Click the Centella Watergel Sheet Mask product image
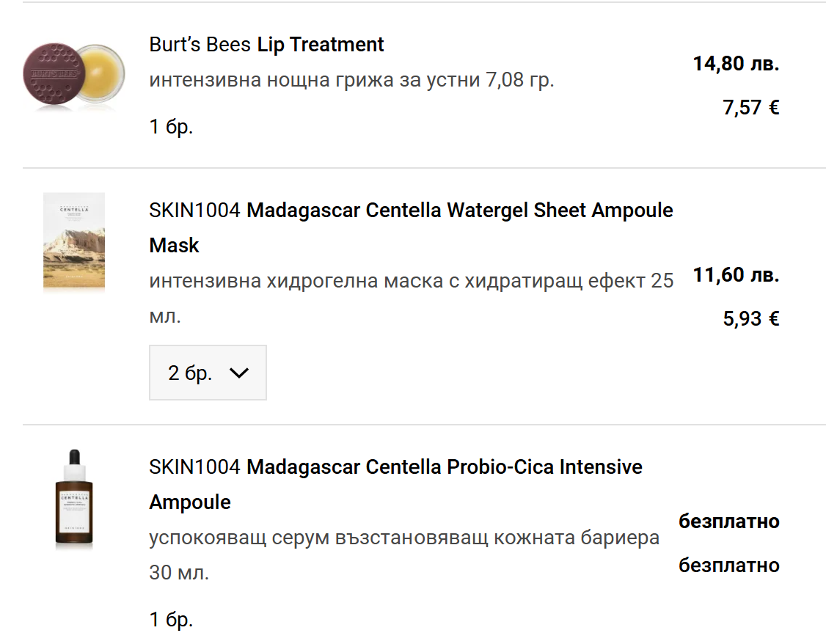Image resolution: width=826 pixels, height=644 pixels. click(x=73, y=243)
